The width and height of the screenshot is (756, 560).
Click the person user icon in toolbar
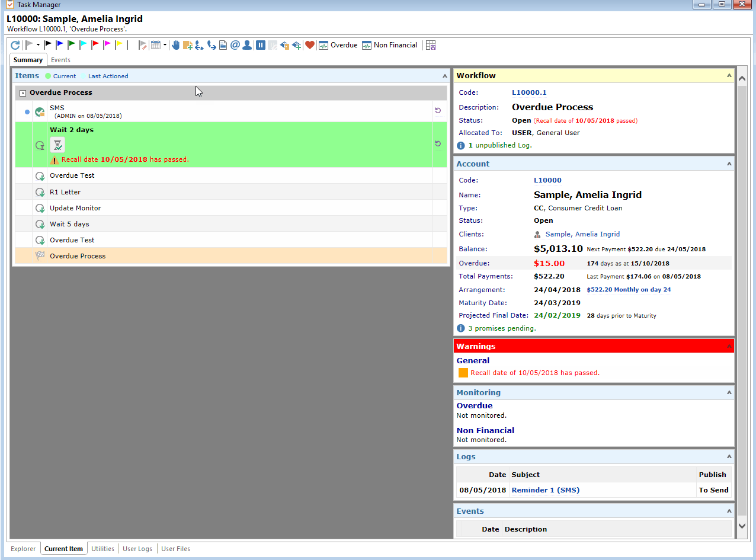(x=247, y=45)
